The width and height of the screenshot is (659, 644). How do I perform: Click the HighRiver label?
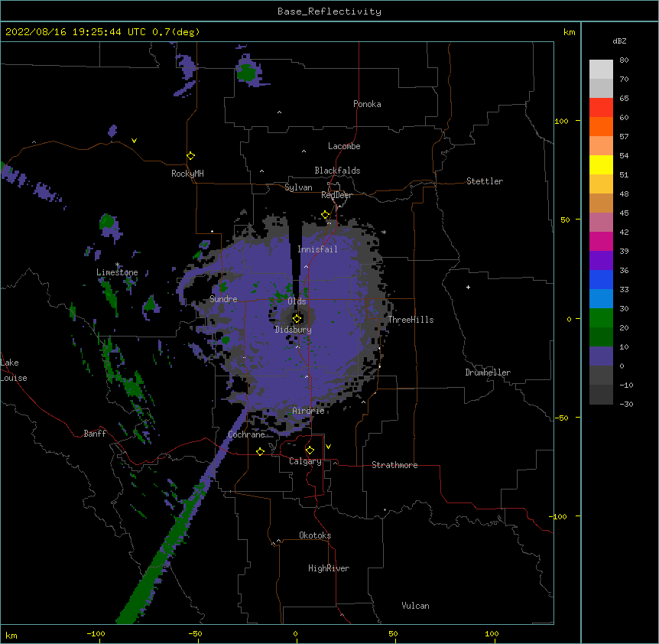tap(329, 568)
